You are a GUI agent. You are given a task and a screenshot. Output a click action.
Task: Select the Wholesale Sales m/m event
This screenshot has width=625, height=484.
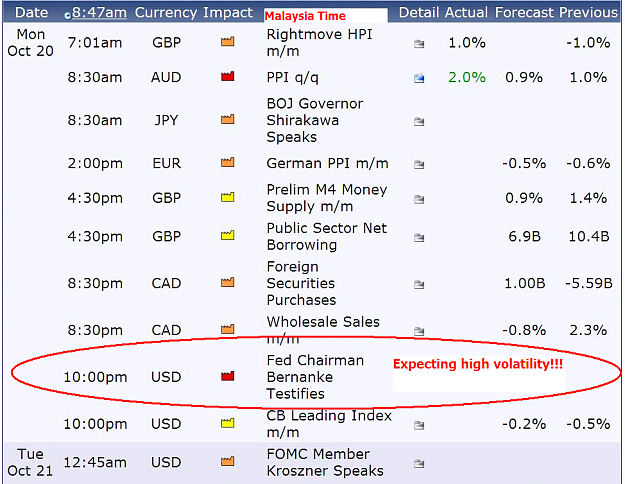323,330
